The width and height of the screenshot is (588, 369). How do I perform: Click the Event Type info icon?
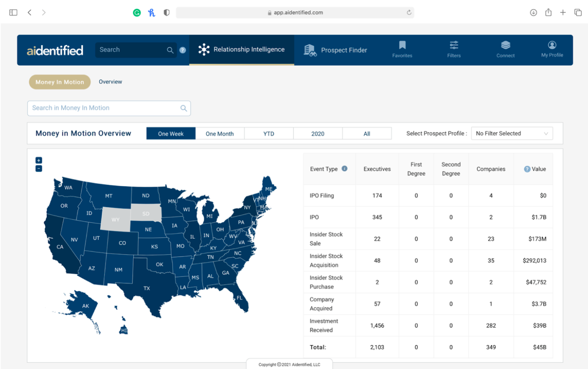click(x=345, y=169)
